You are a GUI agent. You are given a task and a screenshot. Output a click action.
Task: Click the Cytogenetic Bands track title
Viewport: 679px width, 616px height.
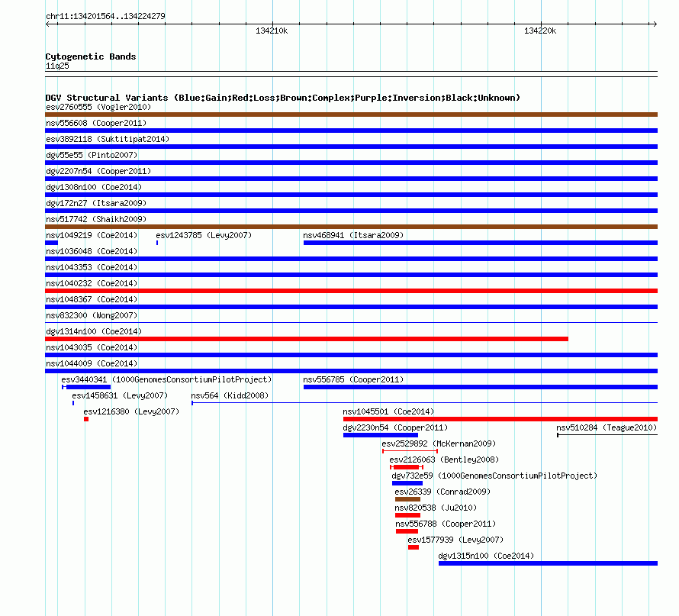click(x=91, y=56)
